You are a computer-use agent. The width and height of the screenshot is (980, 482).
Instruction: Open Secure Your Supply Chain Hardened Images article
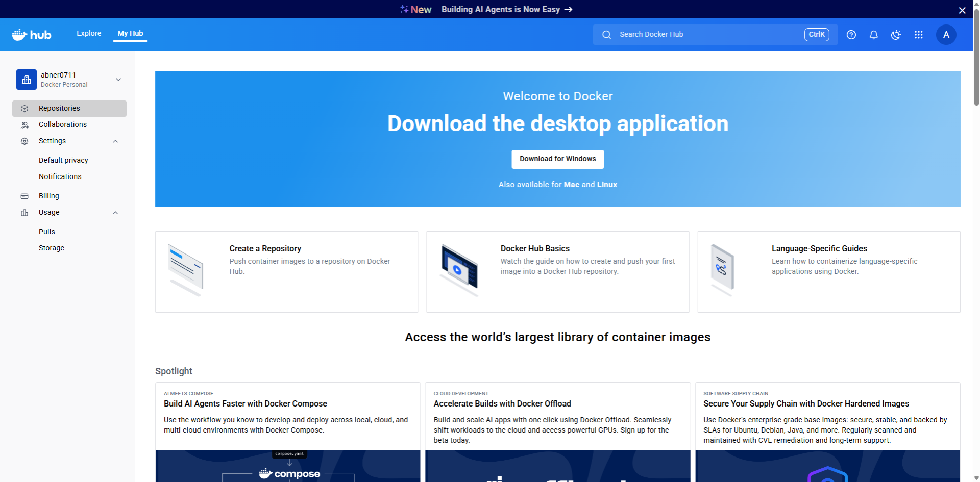pyautogui.click(x=806, y=403)
